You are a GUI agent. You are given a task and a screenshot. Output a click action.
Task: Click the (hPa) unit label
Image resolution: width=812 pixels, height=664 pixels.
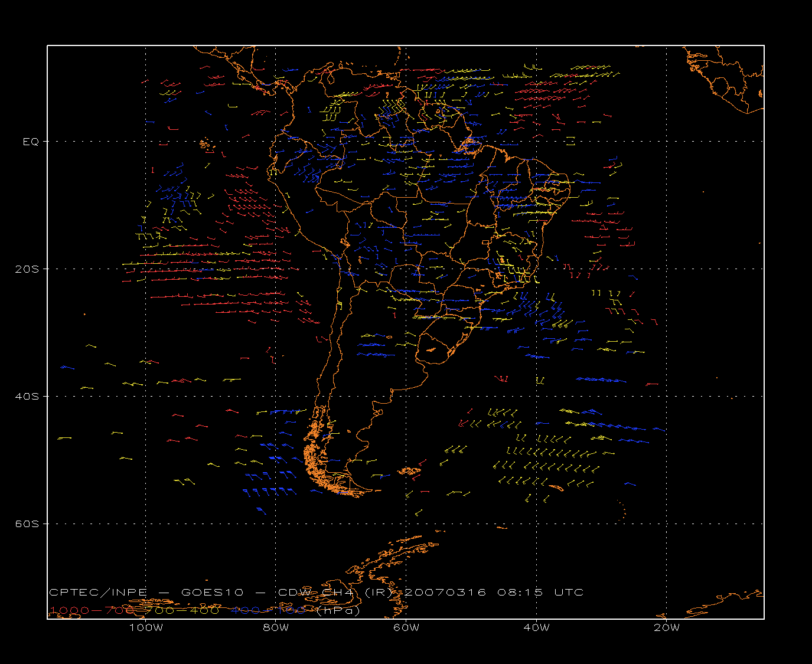[x=338, y=610]
